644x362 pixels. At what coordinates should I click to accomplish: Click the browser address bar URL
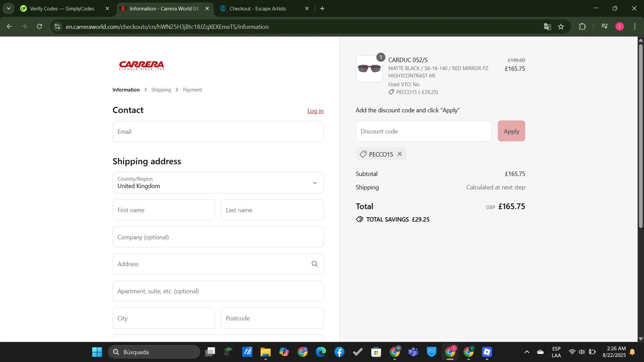[x=167, y=27]
